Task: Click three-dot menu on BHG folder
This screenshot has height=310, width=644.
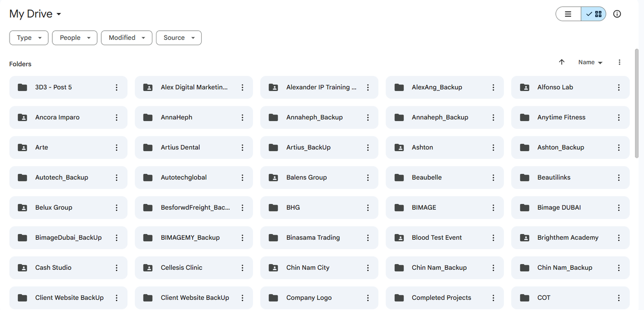Action: [368, 208]
